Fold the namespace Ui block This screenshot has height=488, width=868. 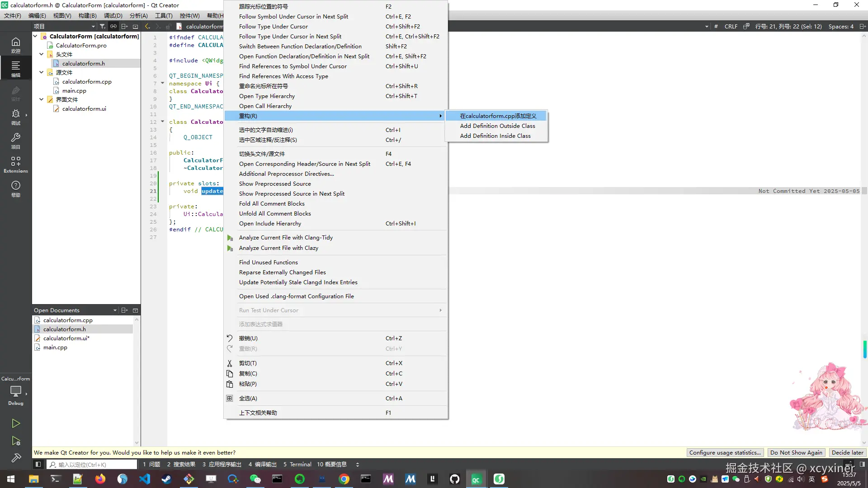pos(162,83)
